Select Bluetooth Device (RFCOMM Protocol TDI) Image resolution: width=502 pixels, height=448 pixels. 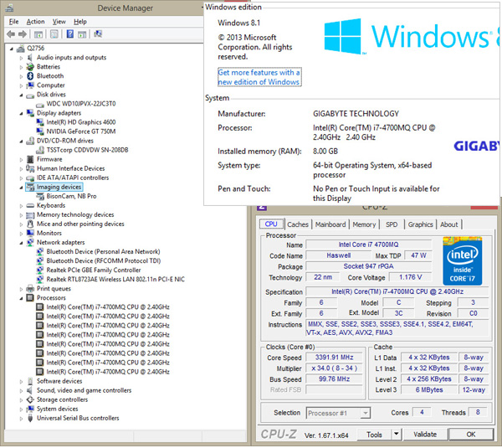104,261
